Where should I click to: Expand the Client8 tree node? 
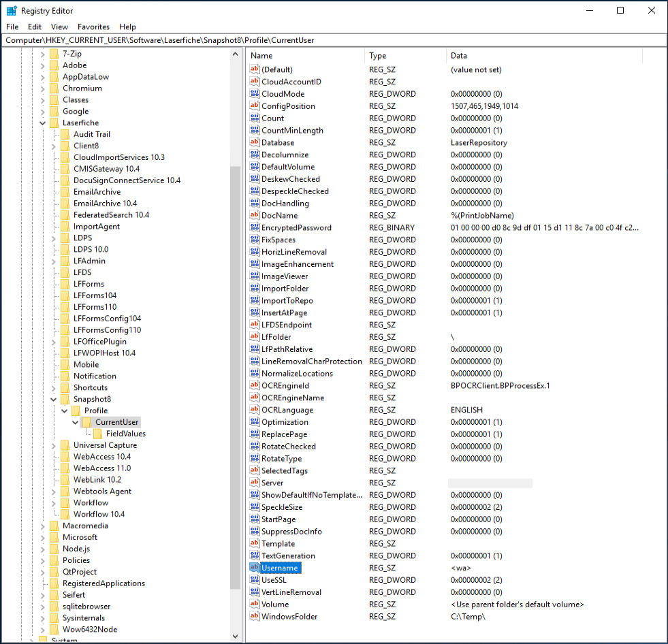click(54, 146)
